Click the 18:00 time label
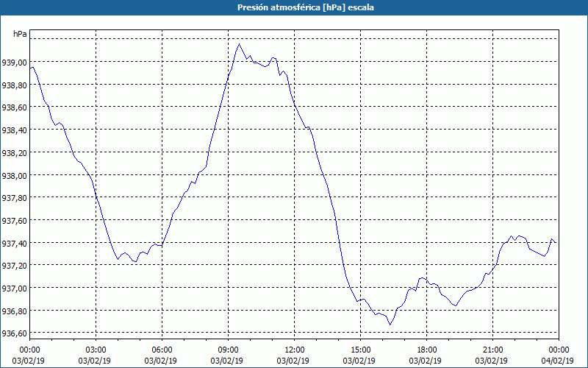The image size is (588, 368). (427, 350)
